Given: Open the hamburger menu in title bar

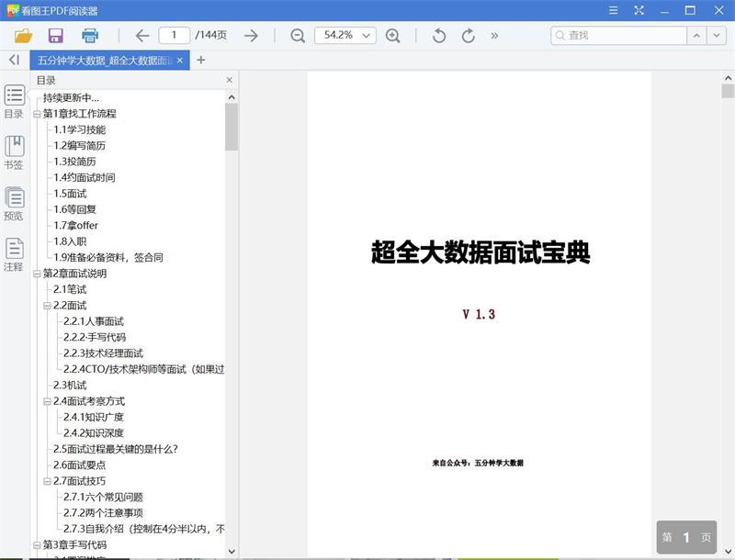Looking at the screenshot, I should pyautogui.click(x=613, y=10).
